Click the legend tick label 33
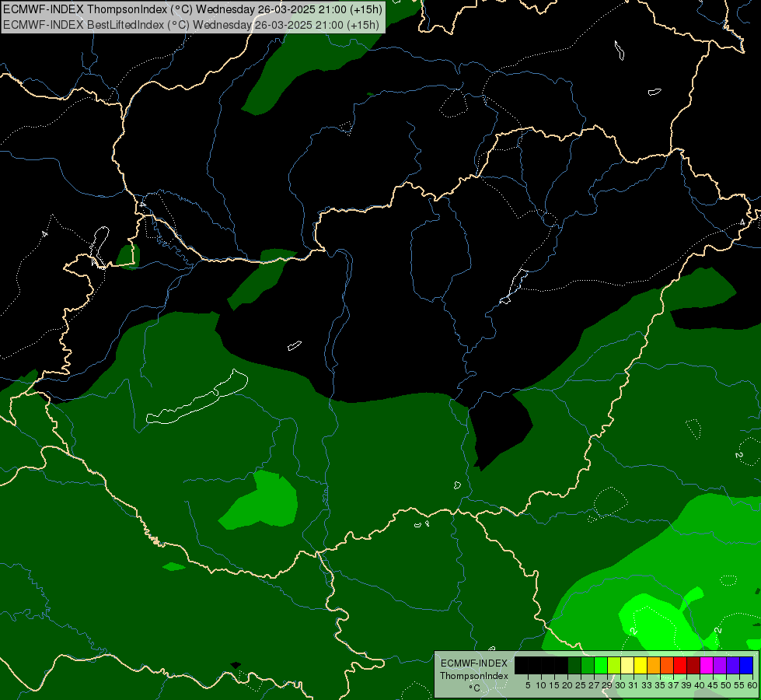This screenshot has height=700, width=761. (647, 685)
